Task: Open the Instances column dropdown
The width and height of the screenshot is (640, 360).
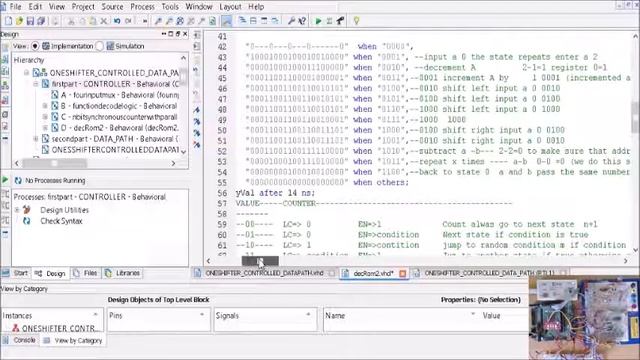Action: [x=95, y=314]
